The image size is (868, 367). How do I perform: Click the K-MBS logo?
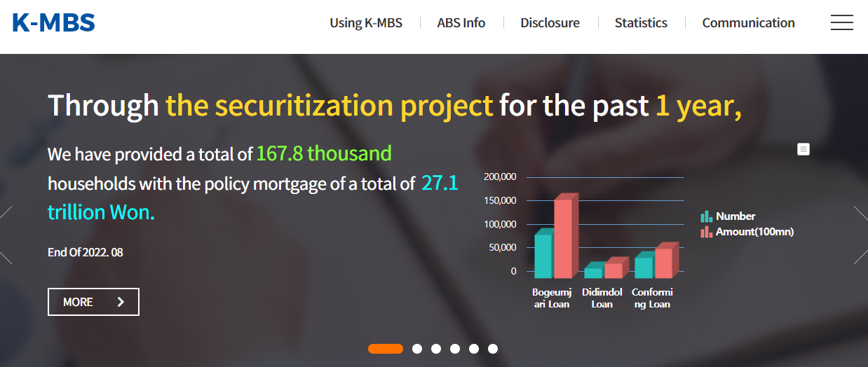54,23
